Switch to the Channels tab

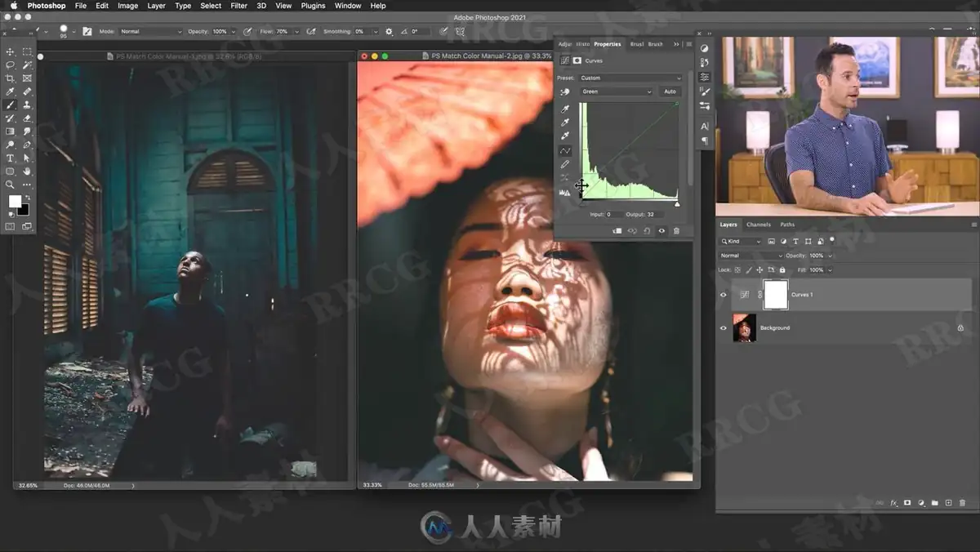758,225
